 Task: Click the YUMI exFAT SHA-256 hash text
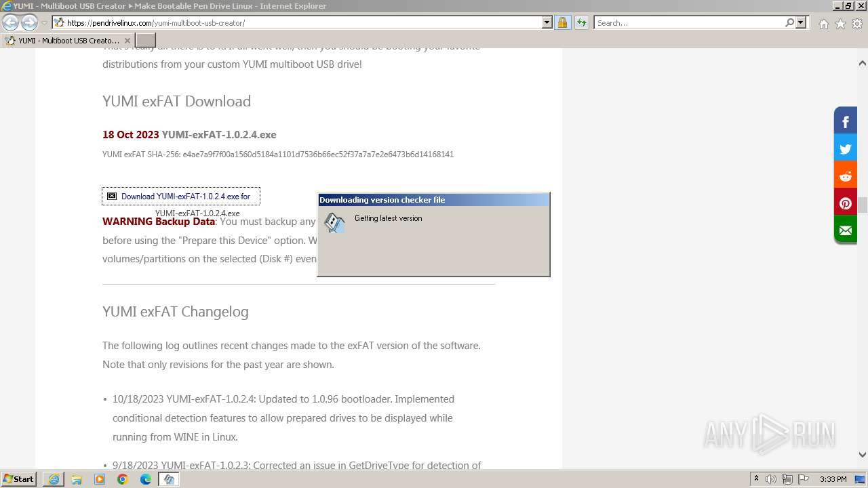278,155
